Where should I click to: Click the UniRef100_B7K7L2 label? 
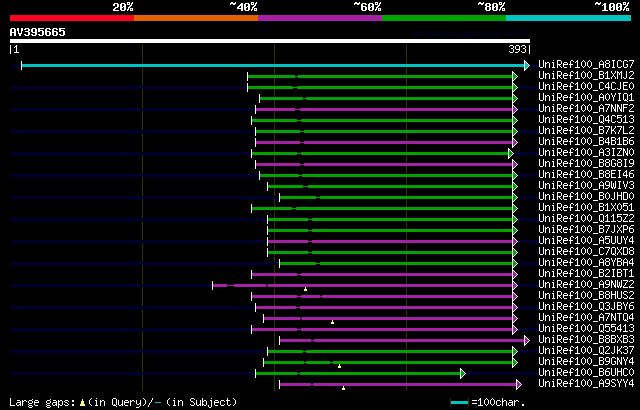pos(586,130)
